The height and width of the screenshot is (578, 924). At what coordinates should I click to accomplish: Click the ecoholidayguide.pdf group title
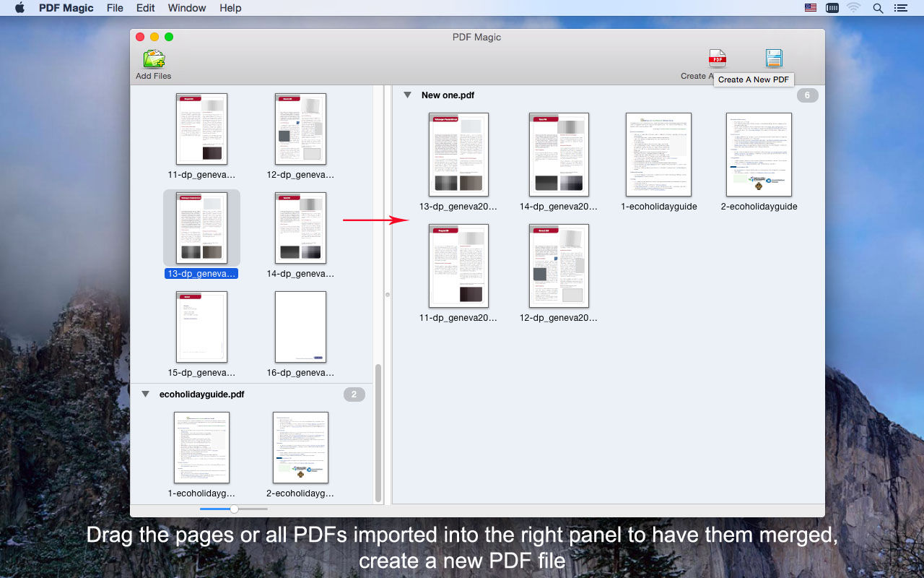pos(201,394)
